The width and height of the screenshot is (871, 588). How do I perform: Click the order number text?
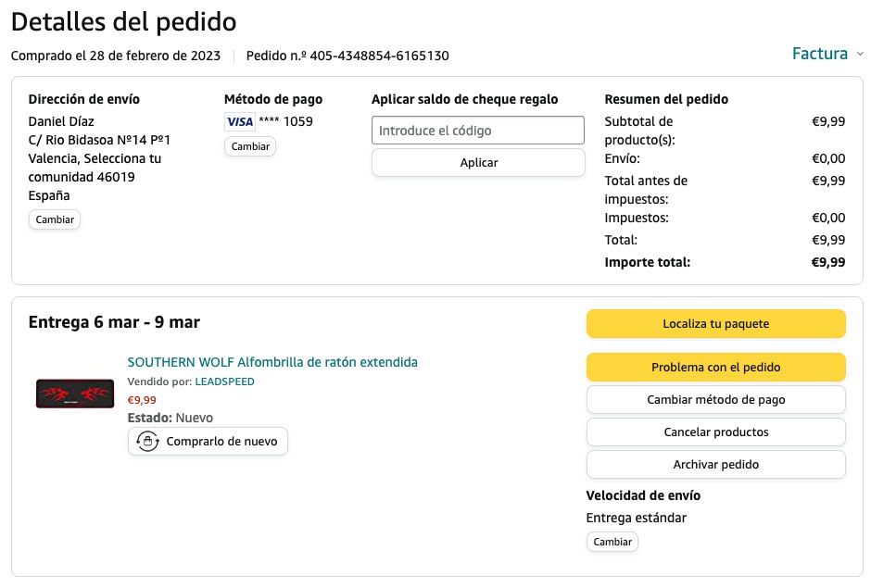tap(347, 56)
